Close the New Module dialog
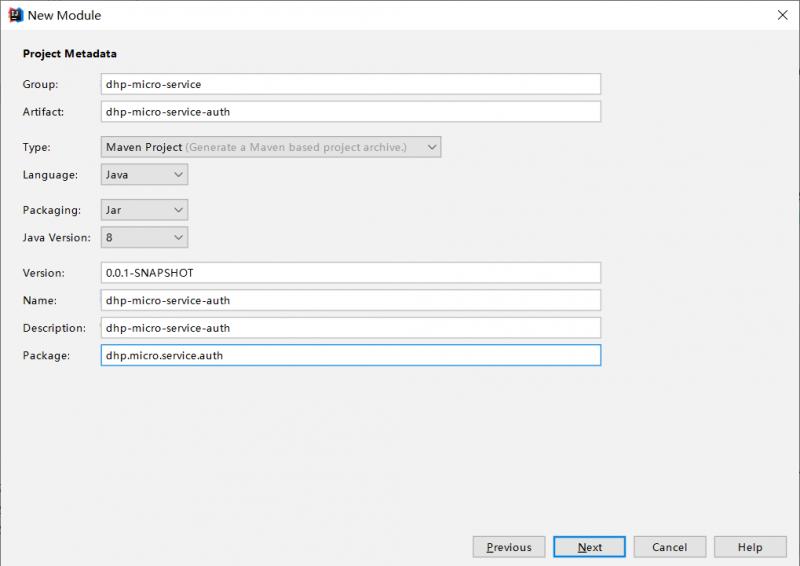Viewport: 800px width, 566px height. pyautogui.click(x=780, y=15)
